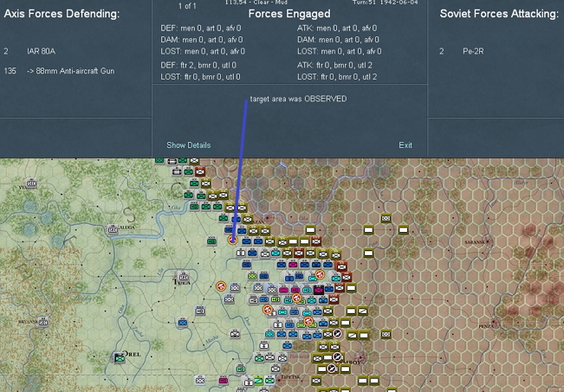564x392 pixels.
Task: Click 'target area was OBSERVED' message
Action: click(298, 99)
